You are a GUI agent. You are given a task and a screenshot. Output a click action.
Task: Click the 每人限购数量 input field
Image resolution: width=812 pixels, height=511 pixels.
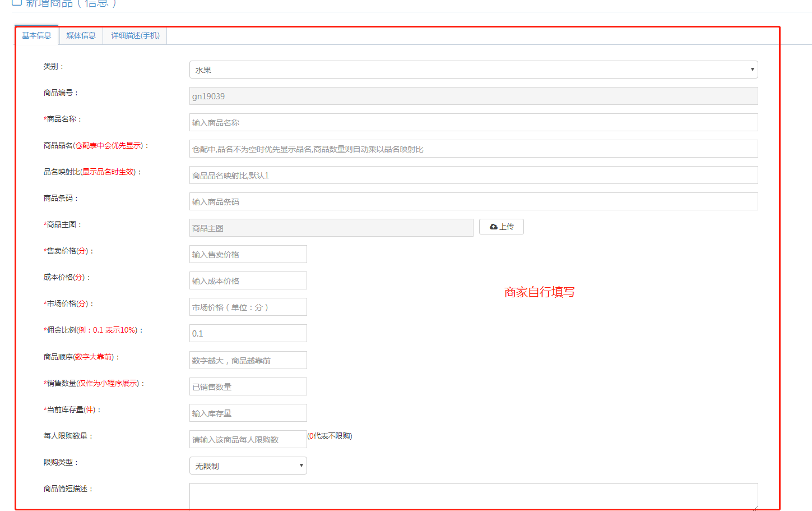pyautogui.click(x=248, y=439)
